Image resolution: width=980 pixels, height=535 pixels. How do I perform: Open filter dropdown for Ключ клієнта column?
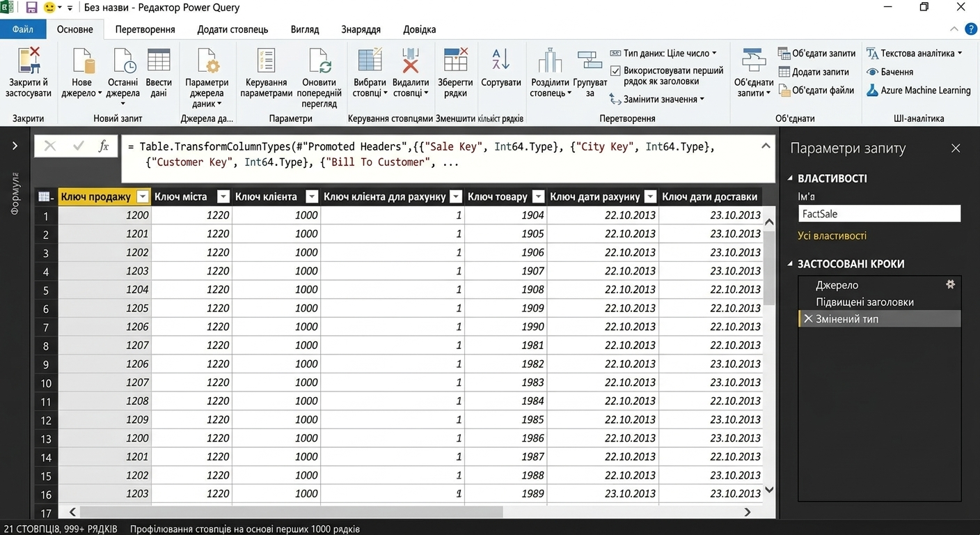[x=313, y=196]
